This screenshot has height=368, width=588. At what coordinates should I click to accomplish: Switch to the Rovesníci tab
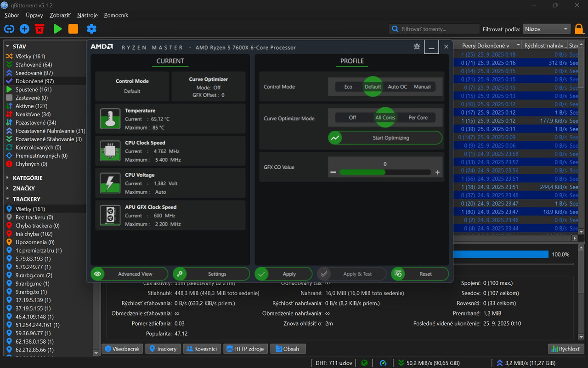[202, 349]
